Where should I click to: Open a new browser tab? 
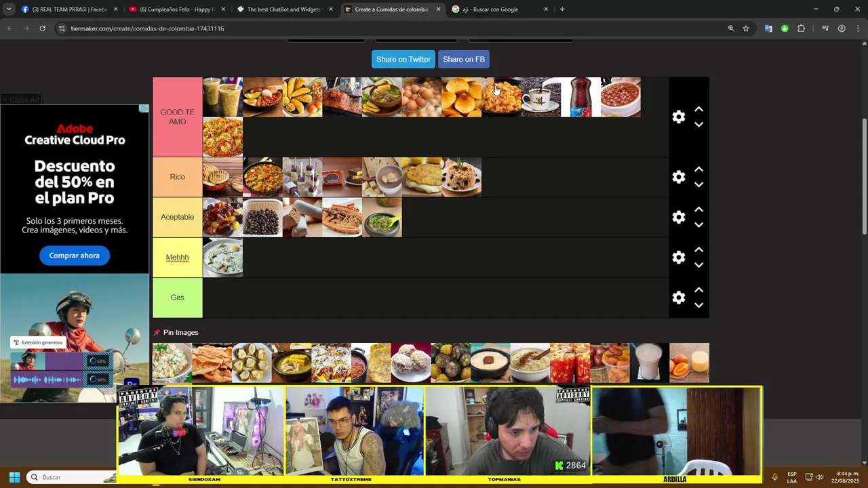[562, 9]
